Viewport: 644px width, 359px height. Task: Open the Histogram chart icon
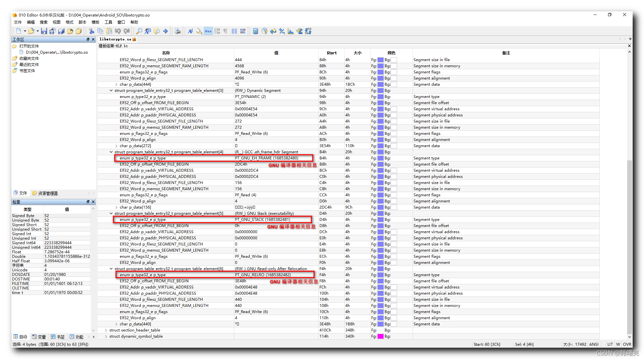pyautogui.click(x=291, y=31)
